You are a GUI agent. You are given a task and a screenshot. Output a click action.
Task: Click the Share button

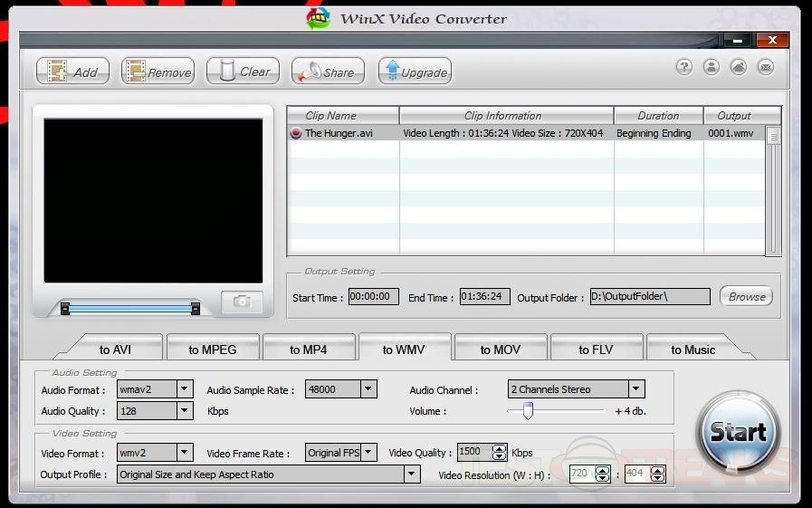(328, 71)
